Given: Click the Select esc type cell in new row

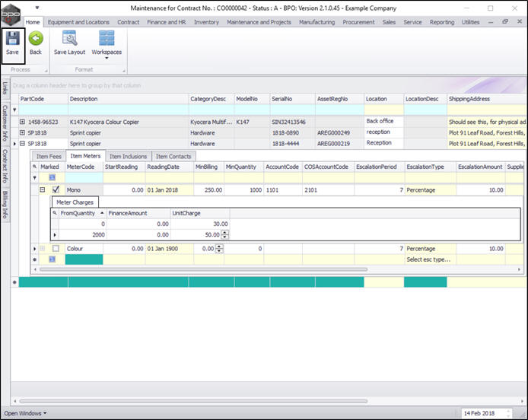Looking at the screenshot, I should 430,259.
